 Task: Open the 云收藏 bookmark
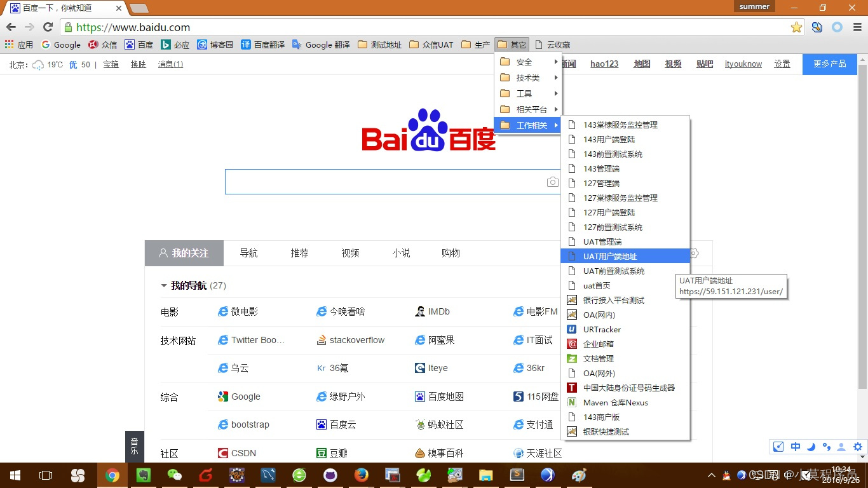pyautogui.click(x=553, y=44)
